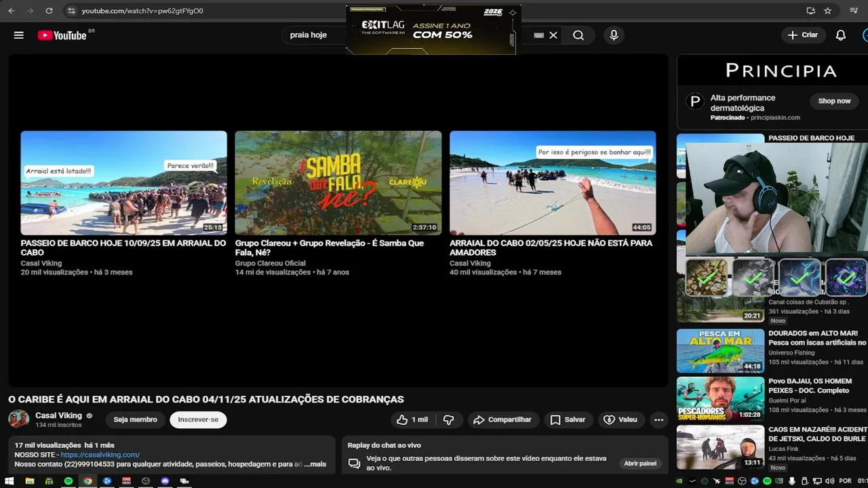Open Discord from the taskbar
Screen dimensions: 868x488
click(x=165, y=481)
